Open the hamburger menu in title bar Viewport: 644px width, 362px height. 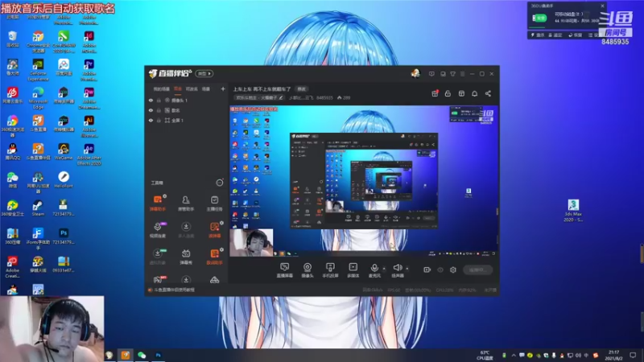point(462,74)
